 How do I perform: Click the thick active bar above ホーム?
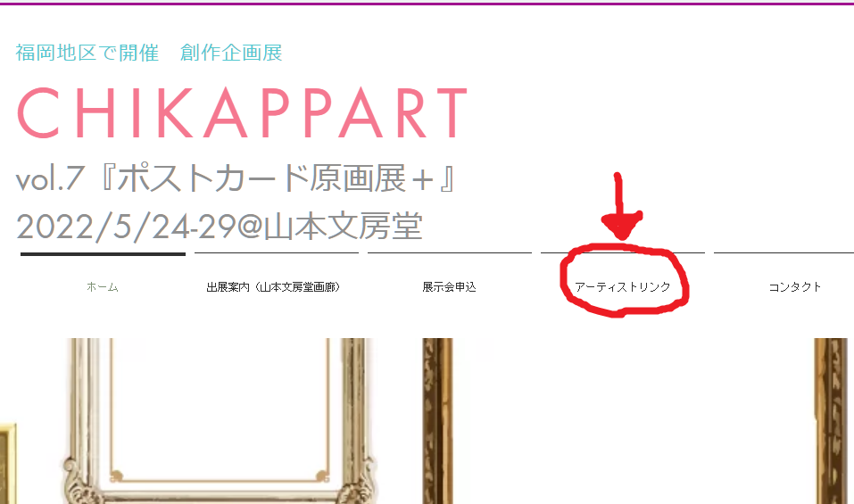103,253
